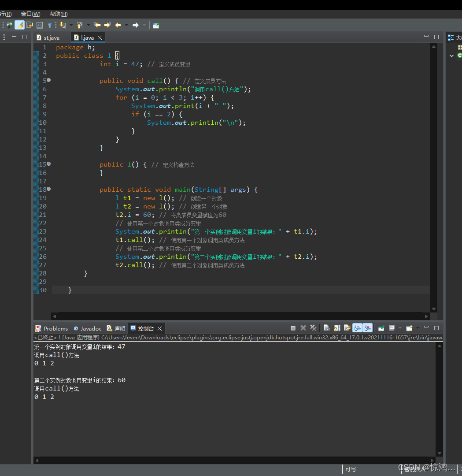
Task: Collapse the main method fold marker
Action: pyautogui.click(x=48, y=189)
